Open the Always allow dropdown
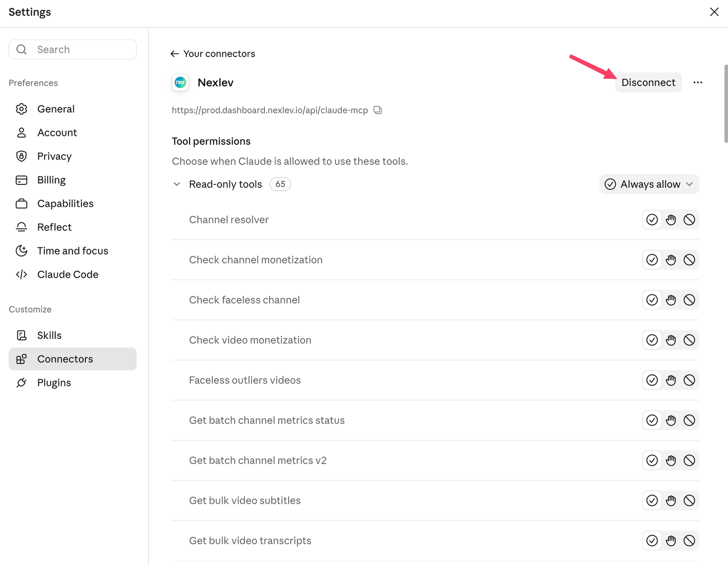The image size is (728, 566). click(649, 184)
